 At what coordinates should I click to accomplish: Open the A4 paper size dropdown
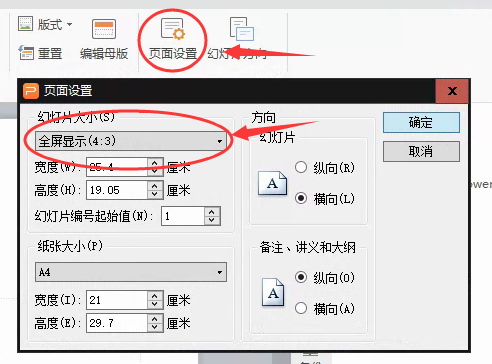click(x=131, y=272)
